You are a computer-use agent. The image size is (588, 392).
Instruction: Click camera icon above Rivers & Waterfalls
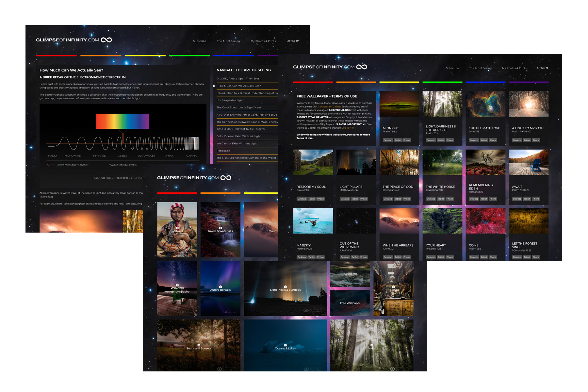(x=220, y=228)
